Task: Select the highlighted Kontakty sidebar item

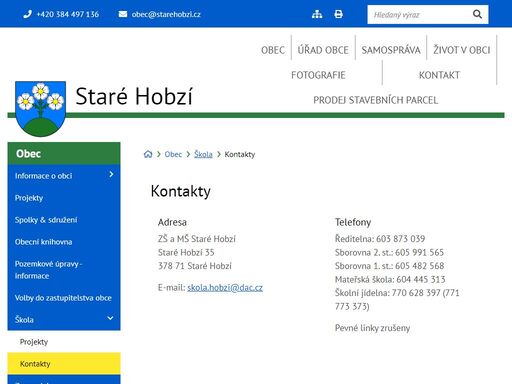Action: [x=64, y=363]
